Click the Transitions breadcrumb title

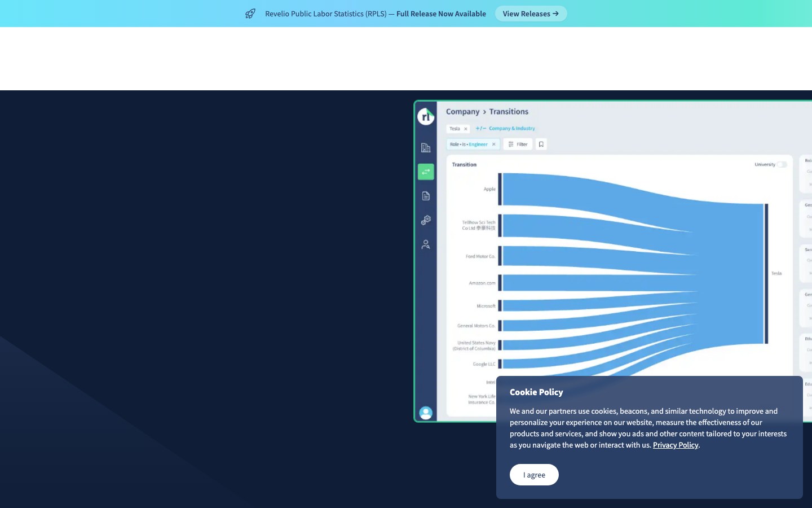click(x=509, y=112)
